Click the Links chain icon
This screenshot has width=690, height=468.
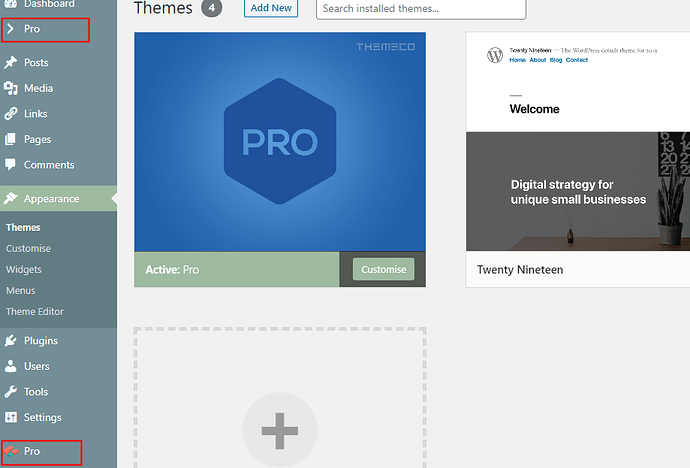click(11, 113)
